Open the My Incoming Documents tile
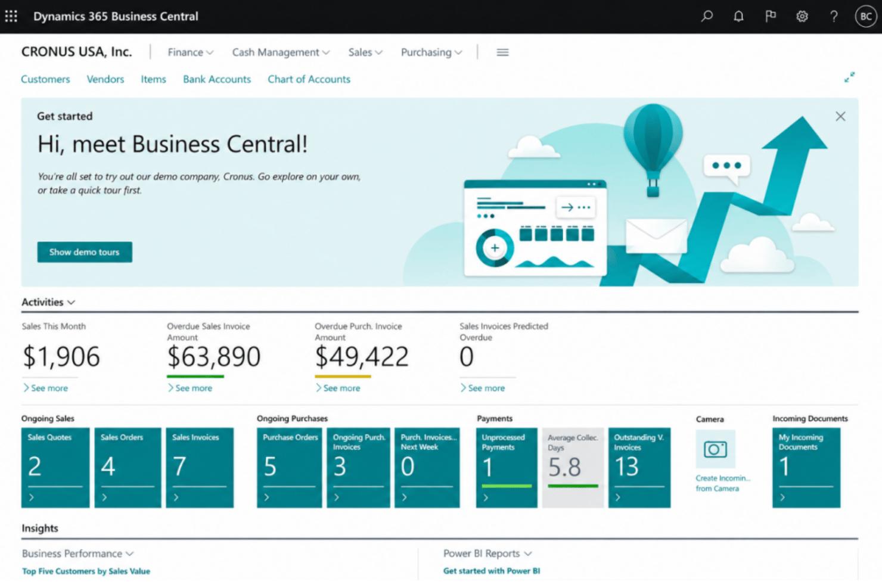 click(x=806, y=468)
